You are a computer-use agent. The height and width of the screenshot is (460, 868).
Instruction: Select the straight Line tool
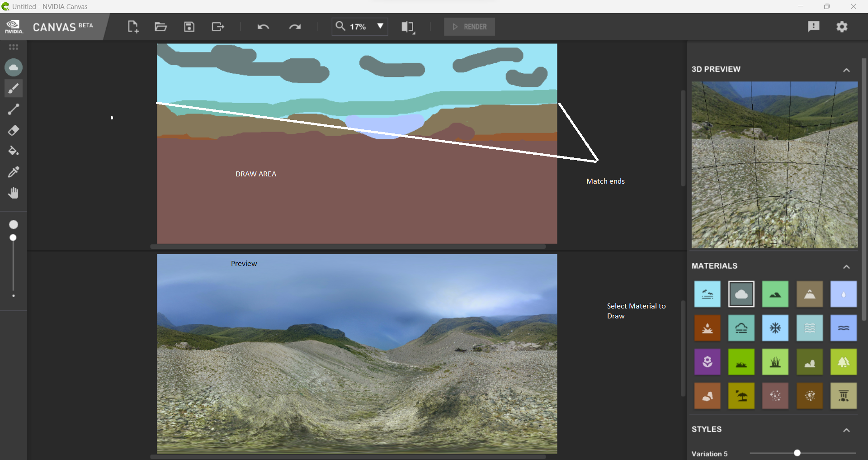[14, 109]
